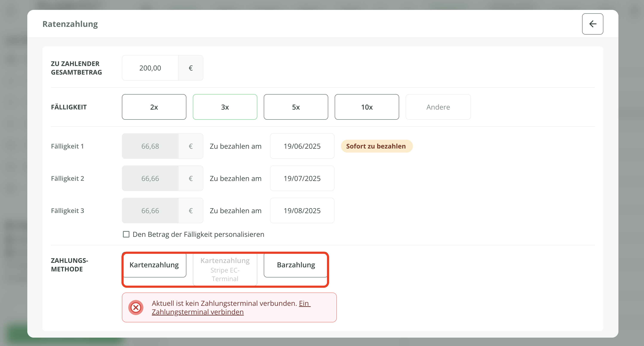Open the Fälligkeit 1 date field
Screen dimensions: 644x346
[302, 146]
